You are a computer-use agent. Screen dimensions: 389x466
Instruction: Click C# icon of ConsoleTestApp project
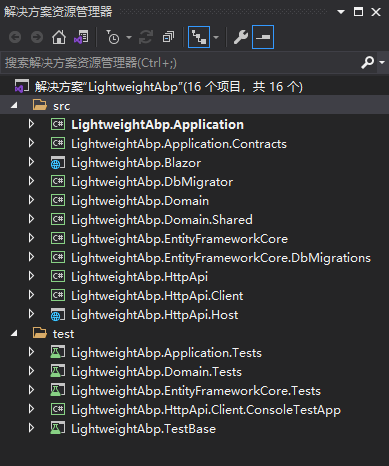(58, 409)
